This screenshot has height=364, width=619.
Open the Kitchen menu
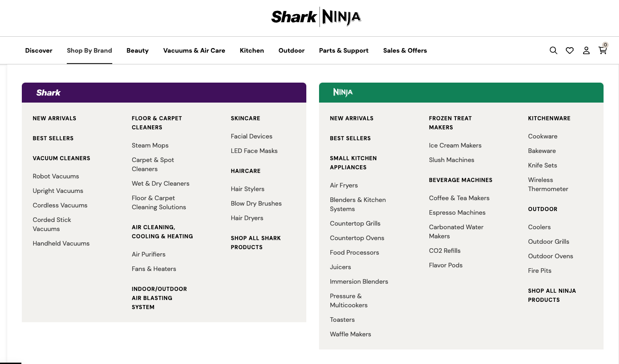pyautogui.click(x=252, y=50)
